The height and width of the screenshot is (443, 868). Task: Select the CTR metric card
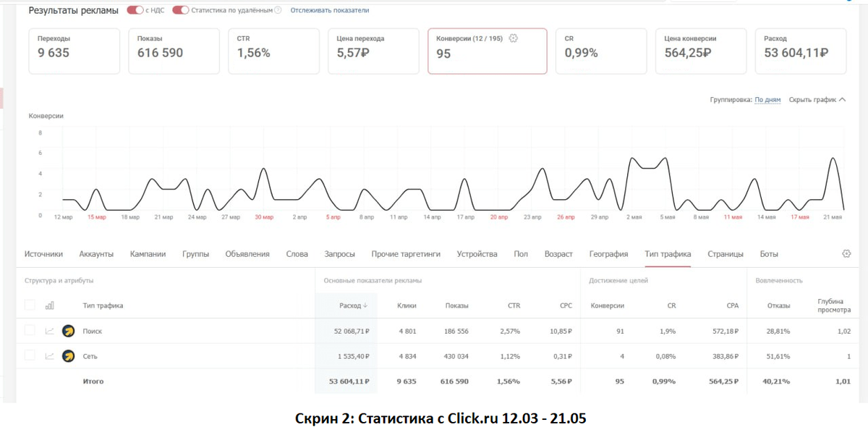coord(273,51)
